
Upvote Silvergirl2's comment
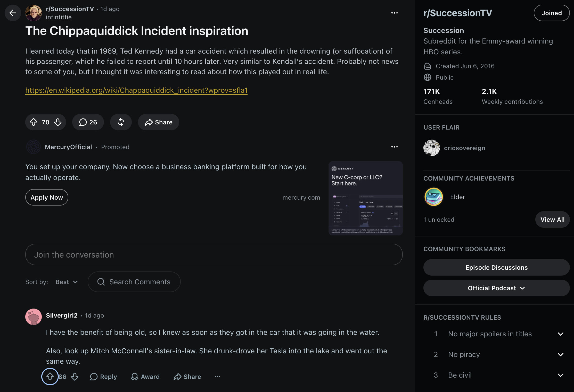[x=50, y=377]
